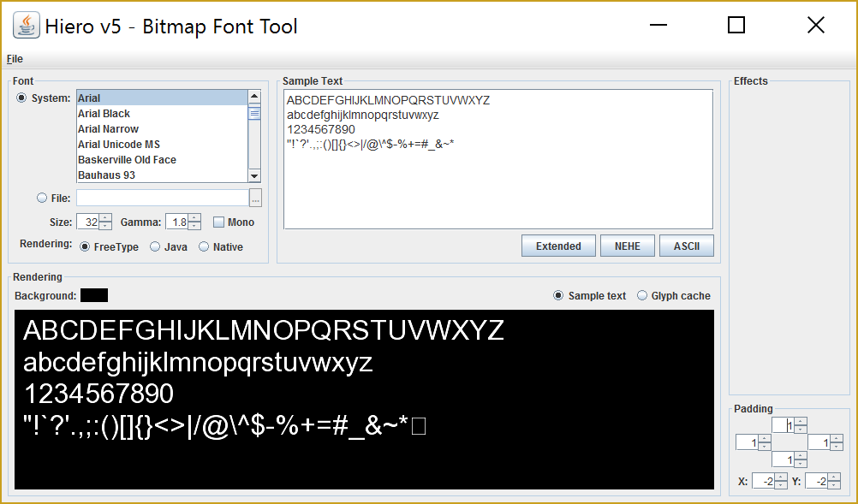Switch to Glyph cache view
This screenshot has height=504, width=858.
[642, 295]
